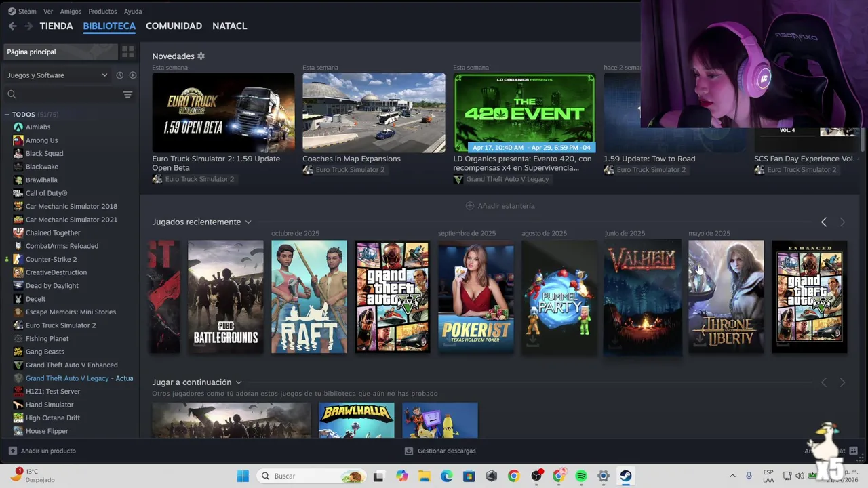
Task: Click the Gang Beasts game icon
Action: (x=18, y=352)
